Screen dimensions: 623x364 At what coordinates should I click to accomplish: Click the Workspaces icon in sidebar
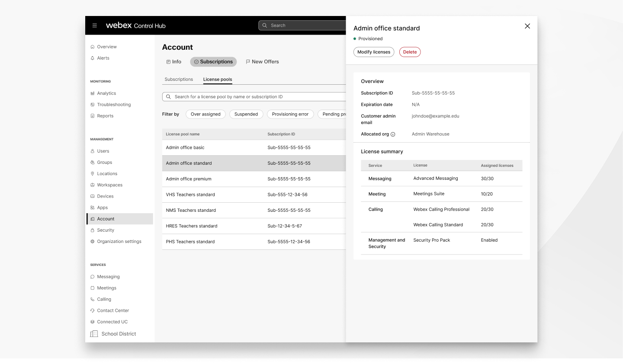(92, 185)
